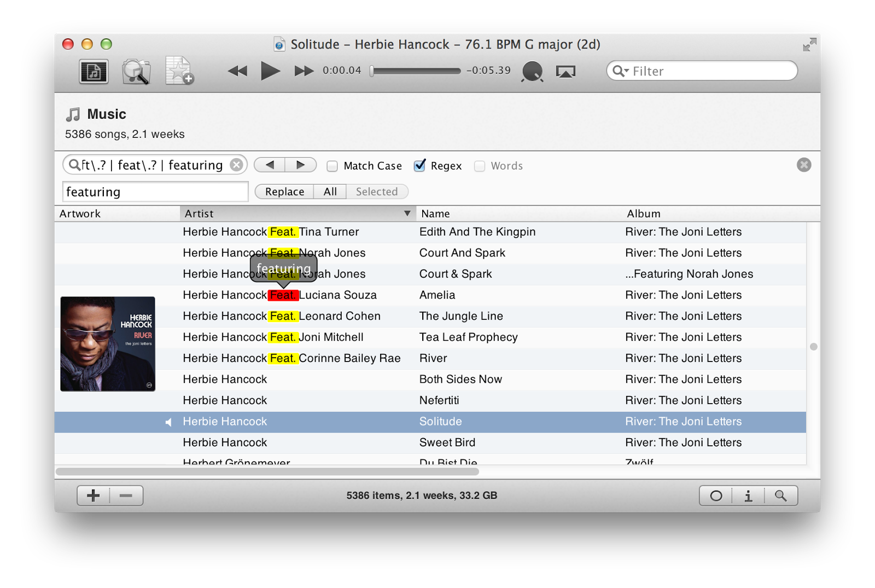Select the River song row

coord(430,358)
